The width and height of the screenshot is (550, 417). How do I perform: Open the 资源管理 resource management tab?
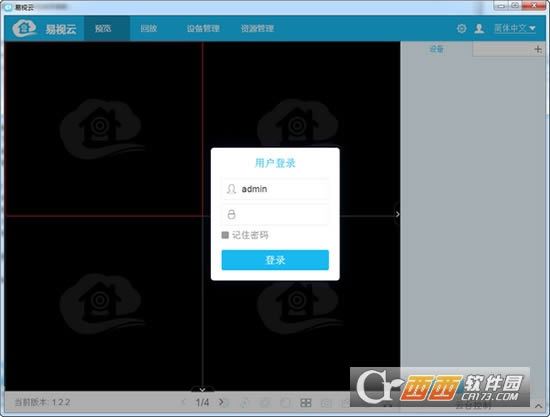tap(257, 28)
